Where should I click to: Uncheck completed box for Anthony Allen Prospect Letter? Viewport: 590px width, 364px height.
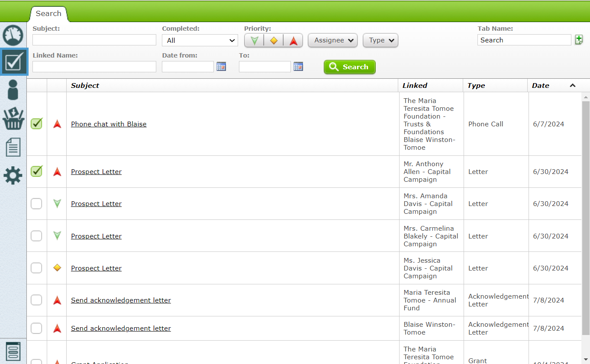point(37,171)
